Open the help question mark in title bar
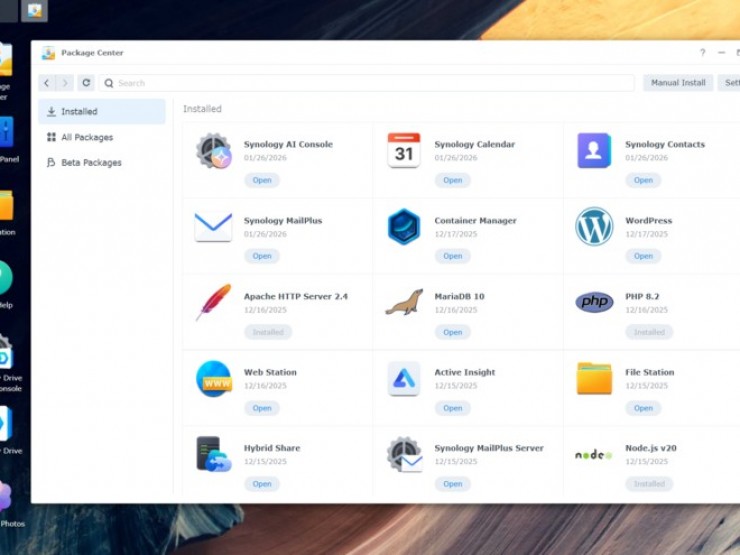Image resolution: width=740 pixels, height=555 pixels. [702, 53]
